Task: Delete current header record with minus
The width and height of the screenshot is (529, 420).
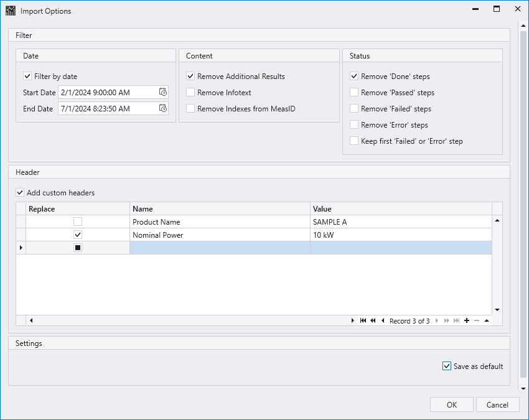Action: tap(476, 320)
